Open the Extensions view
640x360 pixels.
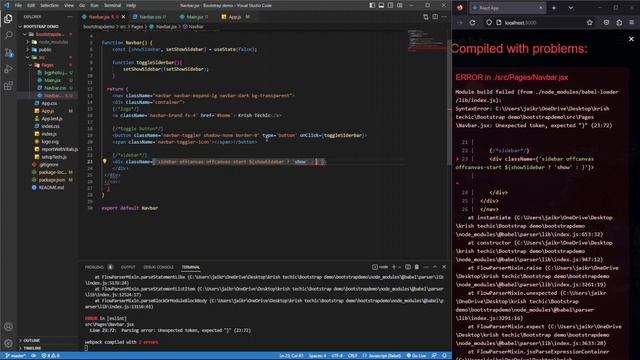8,86
